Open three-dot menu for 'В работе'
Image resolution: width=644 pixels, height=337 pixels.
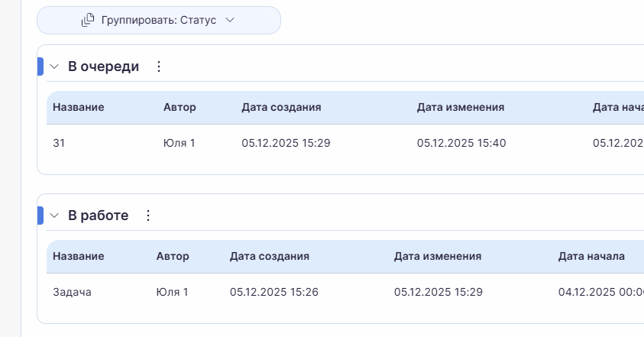click(x=148, y=215)
